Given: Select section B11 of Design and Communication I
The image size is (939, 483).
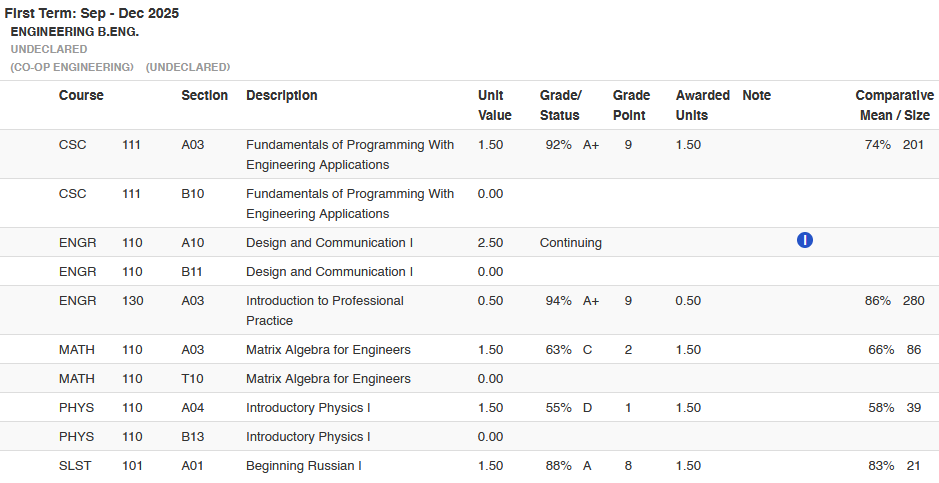Looking at the screenshot, I should point(192,272).
